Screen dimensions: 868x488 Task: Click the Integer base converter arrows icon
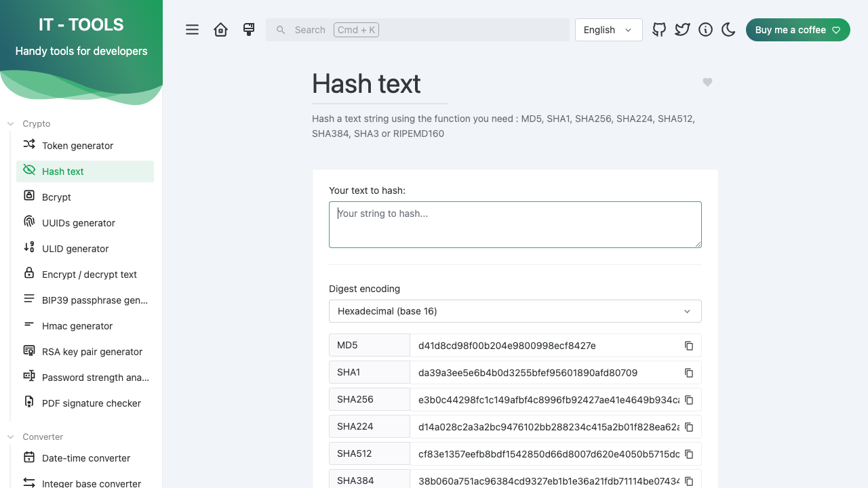pyautogui.click(x=29, y=483)
